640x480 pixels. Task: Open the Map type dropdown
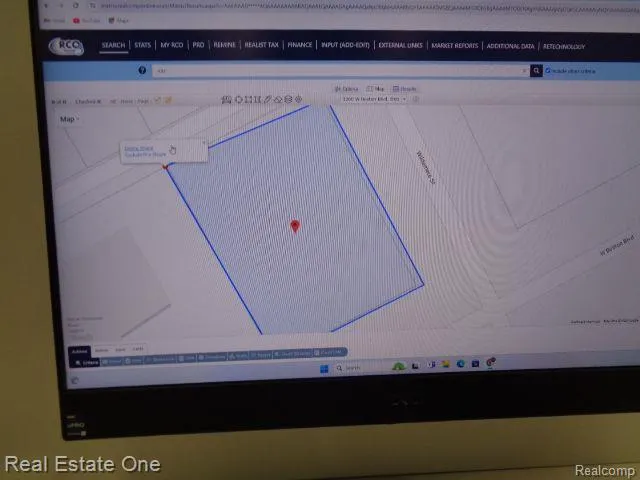70,119
